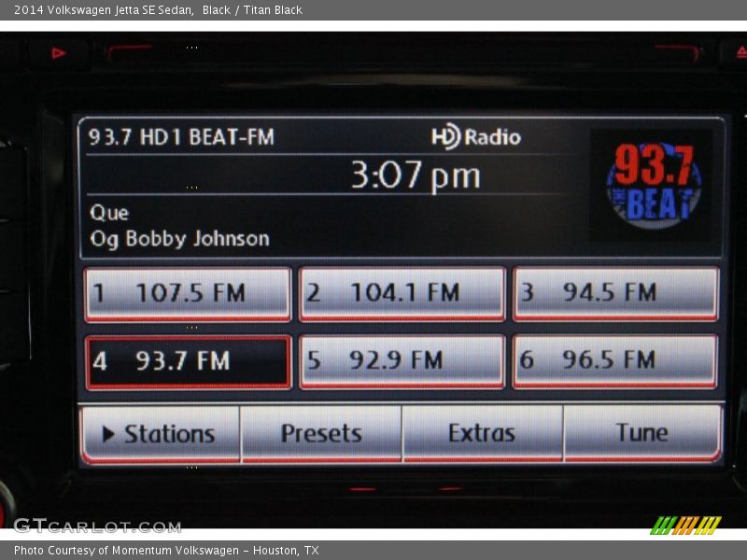Click the green and yellow striped logo
Image resolution: width=747 pixels, height=560 pixels.
tap(685, 525)
